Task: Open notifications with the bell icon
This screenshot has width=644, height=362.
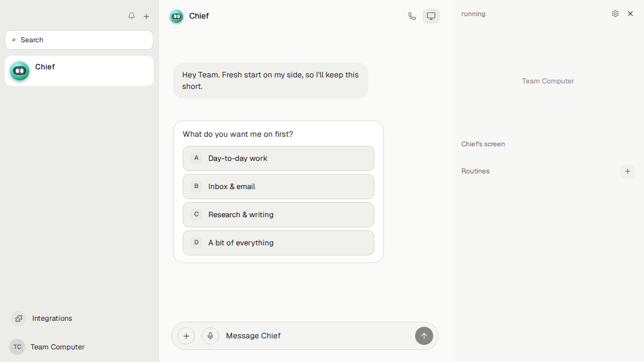Action: (131, 16)
